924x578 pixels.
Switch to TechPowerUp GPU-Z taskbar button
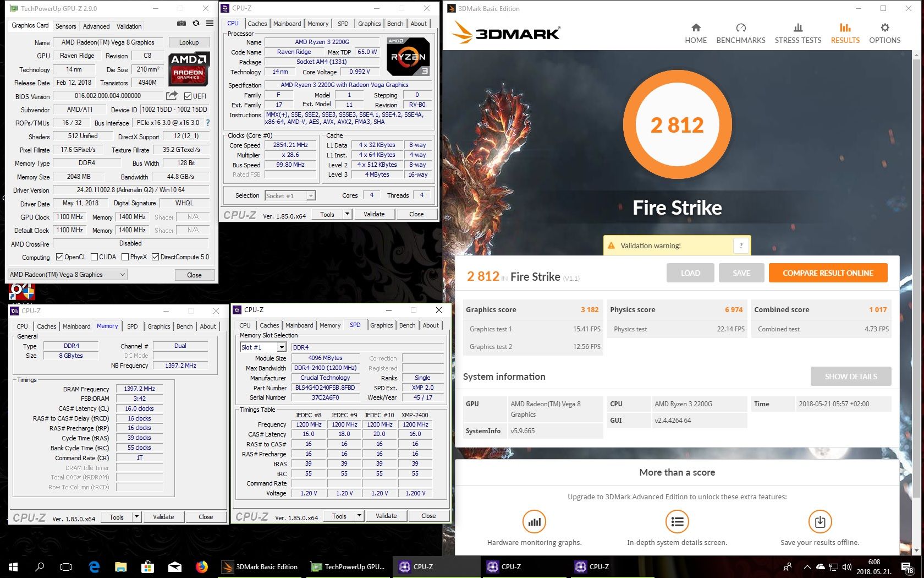[348, 566]
